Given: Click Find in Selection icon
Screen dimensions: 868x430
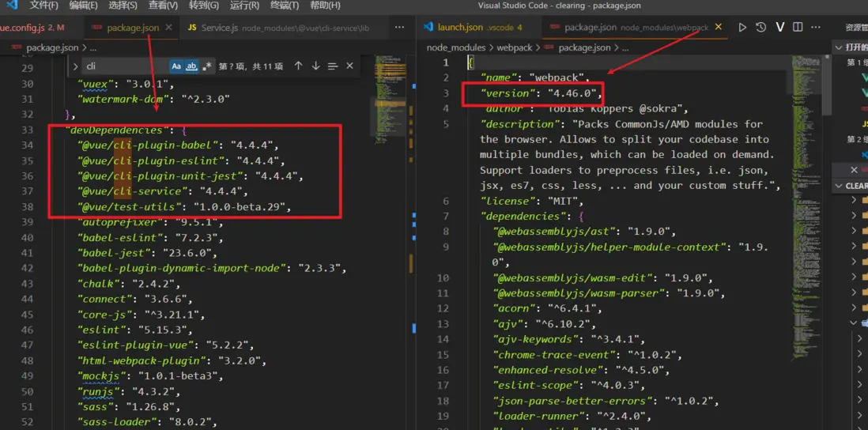Looking at the screenshot, I should click(x=333, y=66).
